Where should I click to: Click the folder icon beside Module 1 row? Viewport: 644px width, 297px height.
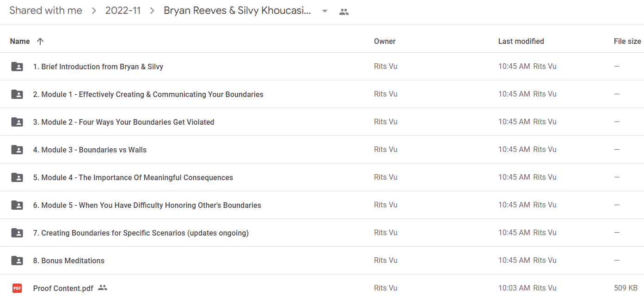click(17, 94)
